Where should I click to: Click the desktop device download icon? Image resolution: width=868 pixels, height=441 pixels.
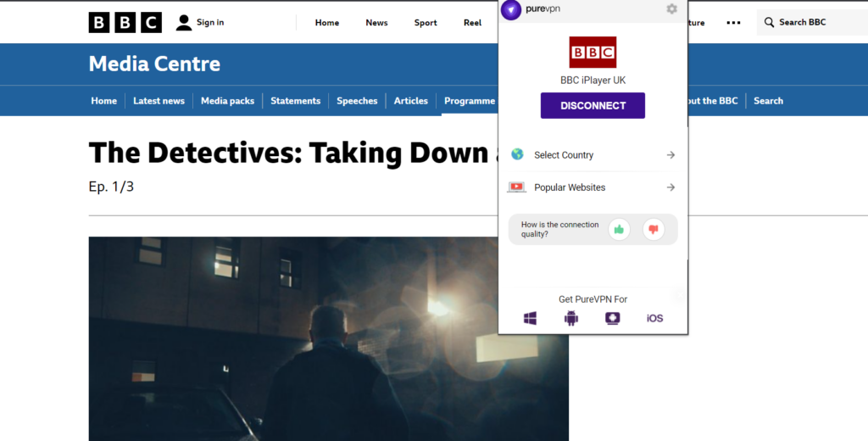(612, 318)
